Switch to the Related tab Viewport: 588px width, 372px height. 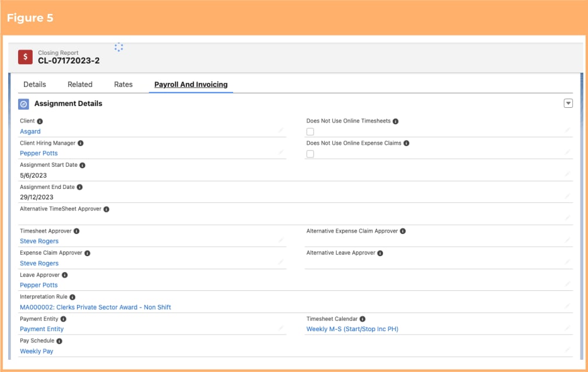coord(80,85)
